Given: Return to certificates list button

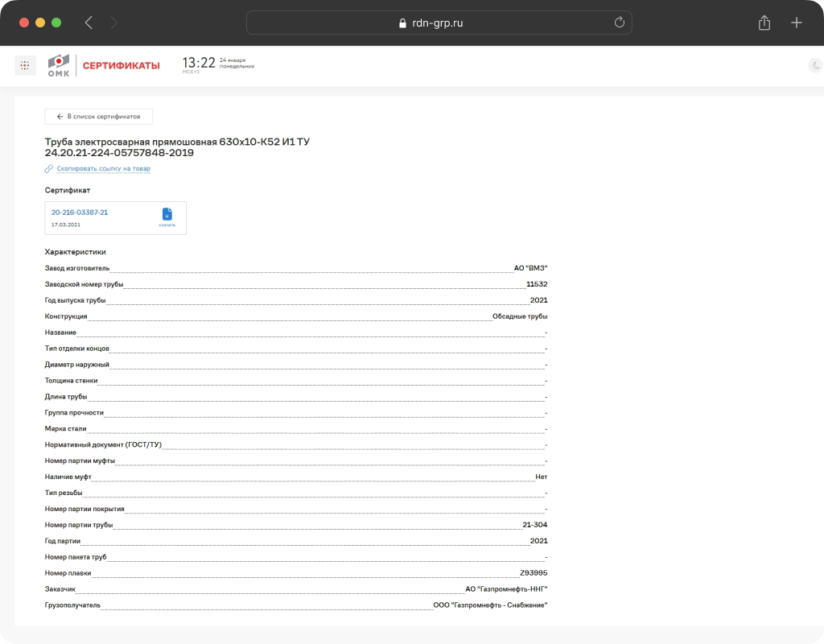Looking at the screenshot, I should 99,117.
